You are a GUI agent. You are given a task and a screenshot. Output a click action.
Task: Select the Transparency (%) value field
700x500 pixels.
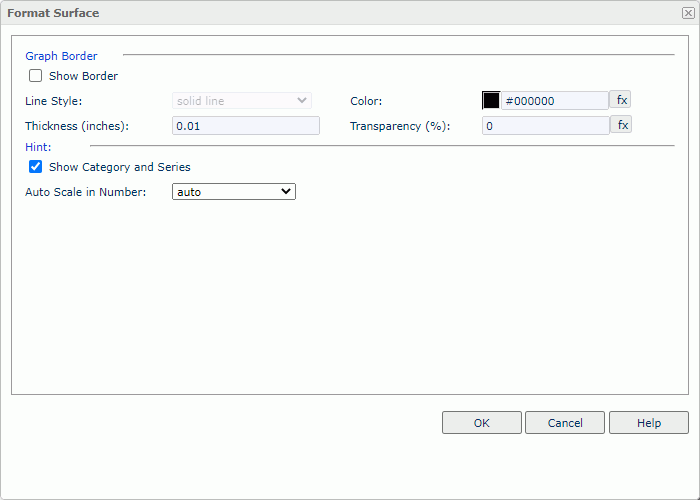tap(546, 126)
